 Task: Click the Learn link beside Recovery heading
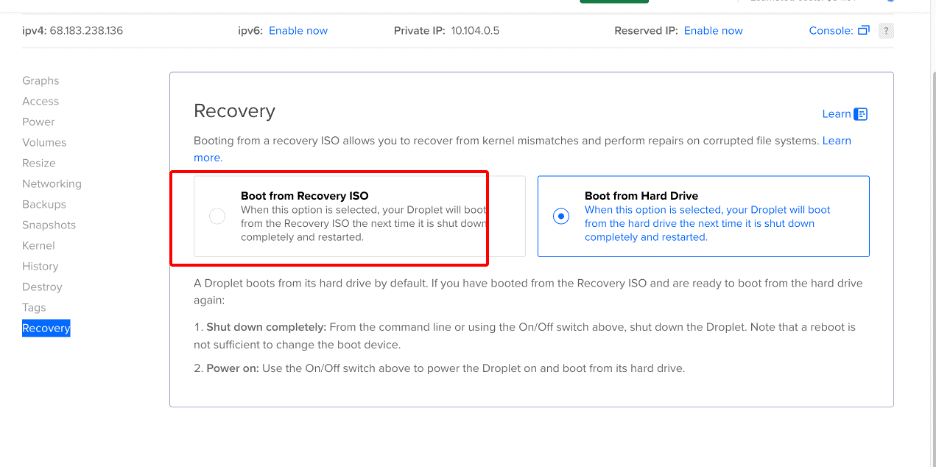click(836, 114)
